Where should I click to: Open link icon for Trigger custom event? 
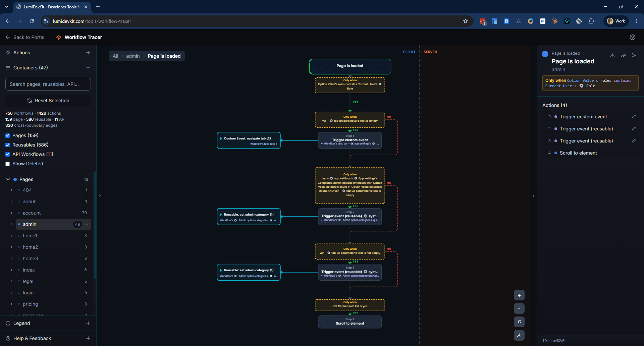(x=634, y=117)
